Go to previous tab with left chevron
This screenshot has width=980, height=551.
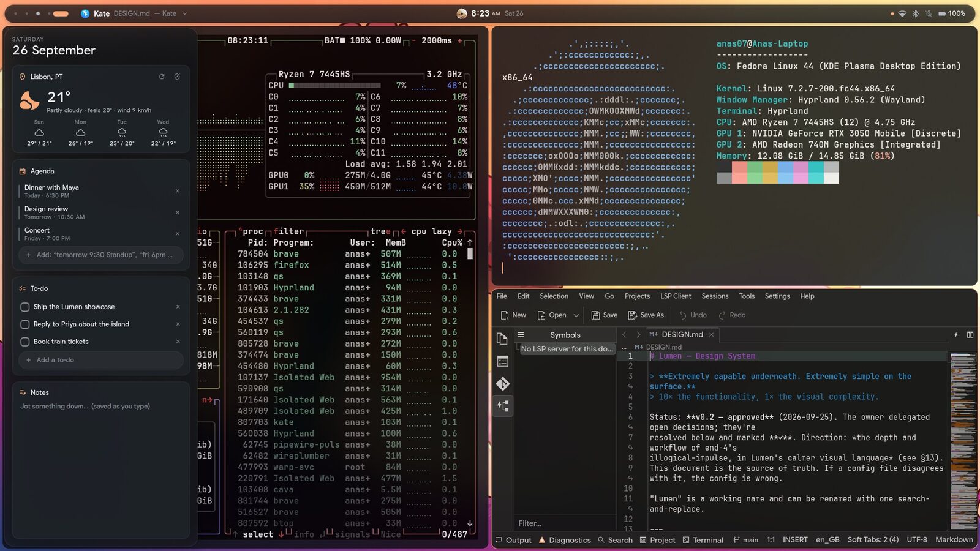[624, 334]
